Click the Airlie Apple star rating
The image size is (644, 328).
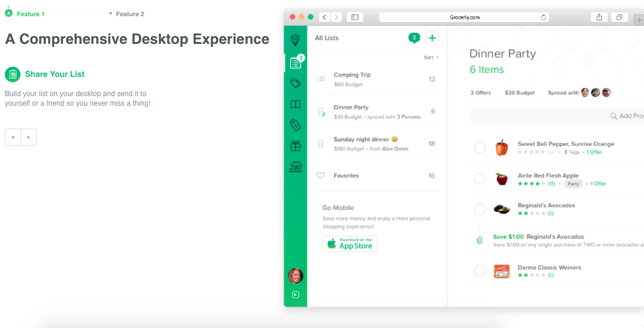coord(532,183)
